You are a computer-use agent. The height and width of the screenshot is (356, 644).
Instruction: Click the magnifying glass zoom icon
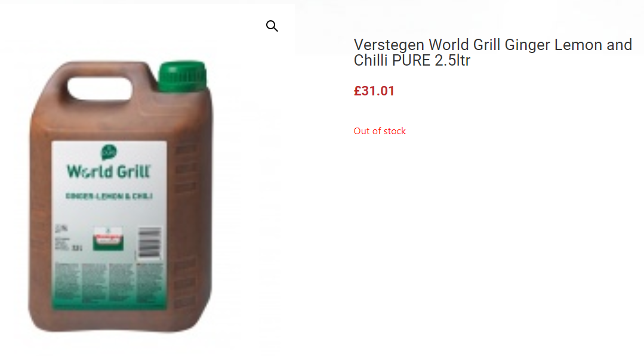pos(272,26)
